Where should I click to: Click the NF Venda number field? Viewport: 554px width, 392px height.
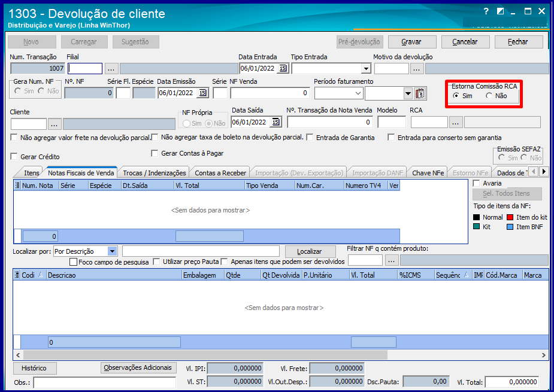coord(270,93)
